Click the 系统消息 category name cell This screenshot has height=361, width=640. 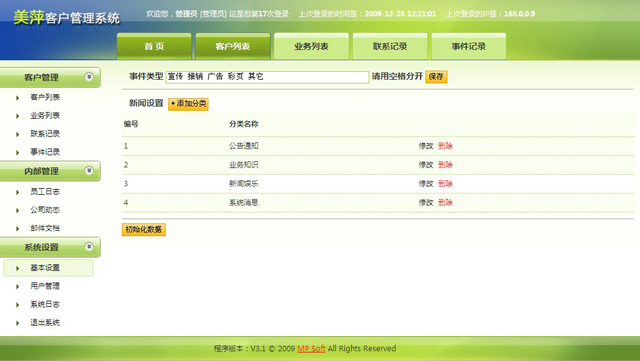(244, 202)
